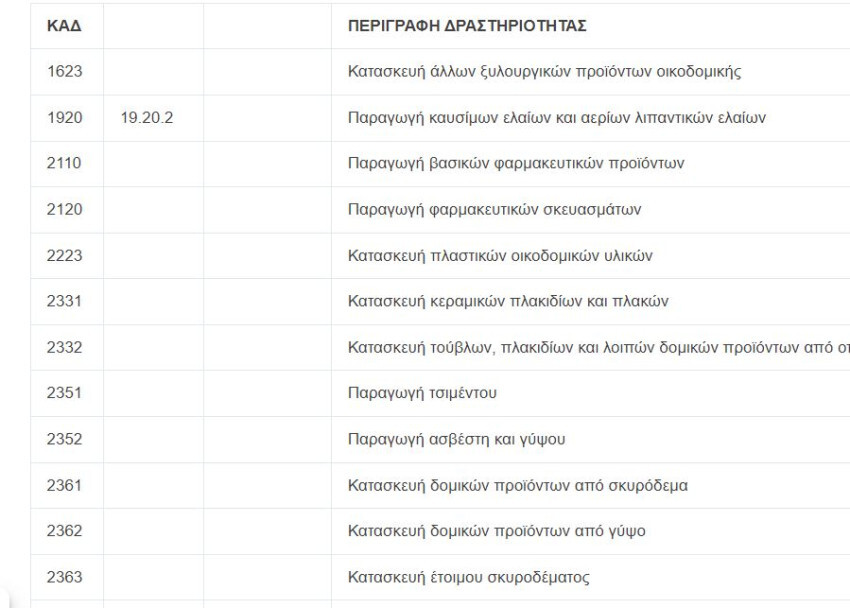
Task: Select Παραγωγή ασβέστη και γύψου text
Action: [x=456, y=439]
